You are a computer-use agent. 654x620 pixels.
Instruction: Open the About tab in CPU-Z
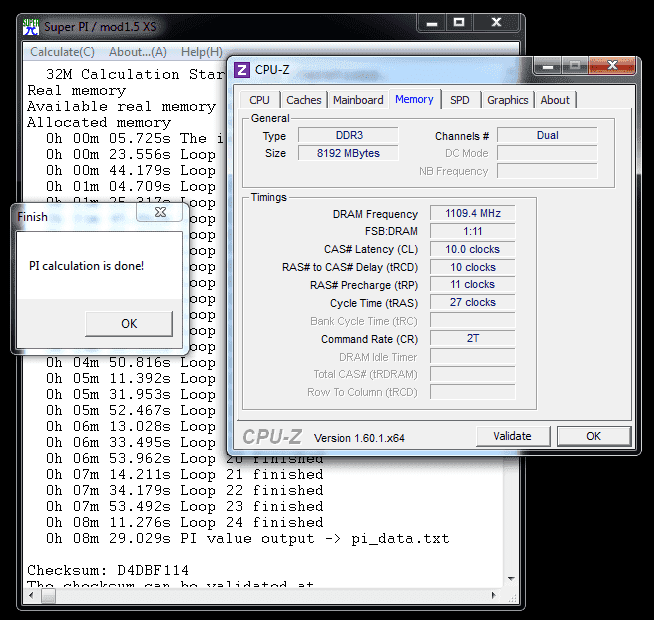[x=555, y=100]
